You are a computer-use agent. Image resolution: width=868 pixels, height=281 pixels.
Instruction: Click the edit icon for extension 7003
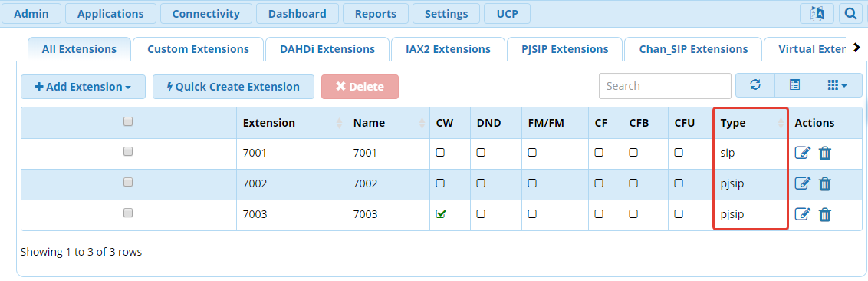[x=803, y=214]
